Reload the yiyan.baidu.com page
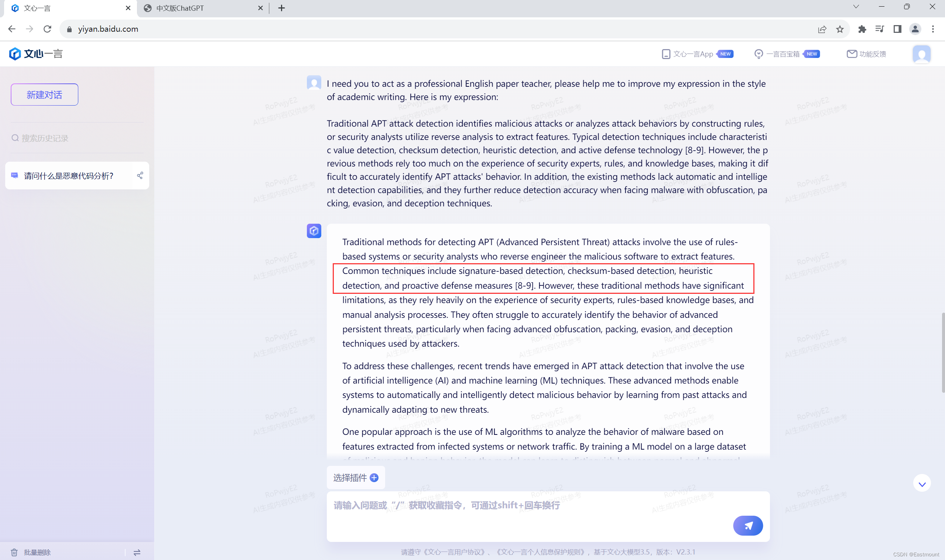The width and height of the screenshot is (945, 560). coord(47,29)
